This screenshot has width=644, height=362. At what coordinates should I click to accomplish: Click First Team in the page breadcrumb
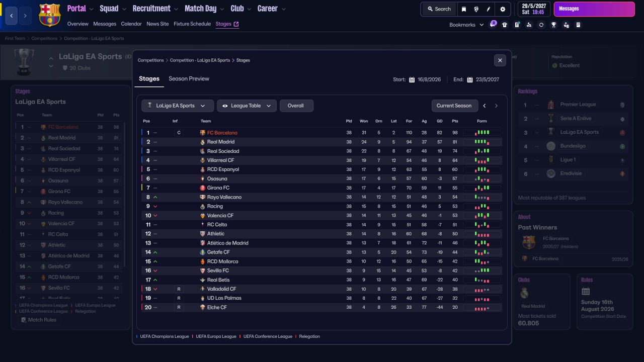(15, 38)
